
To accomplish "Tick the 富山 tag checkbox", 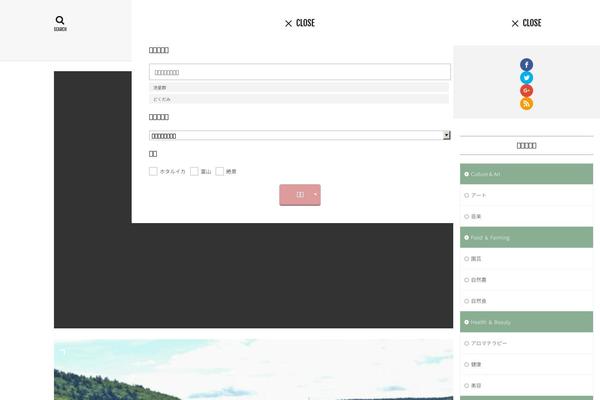I will [x=194, y=171].
